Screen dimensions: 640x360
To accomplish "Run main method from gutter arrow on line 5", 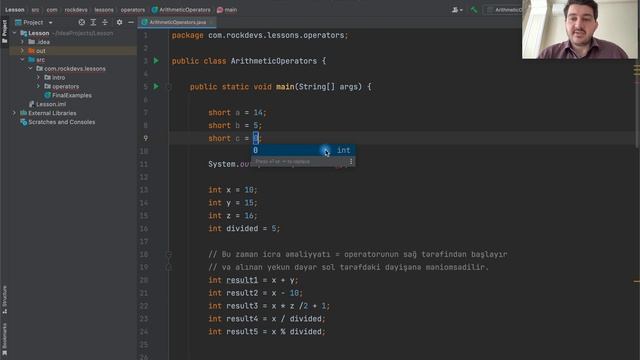I will coord(156,87).
